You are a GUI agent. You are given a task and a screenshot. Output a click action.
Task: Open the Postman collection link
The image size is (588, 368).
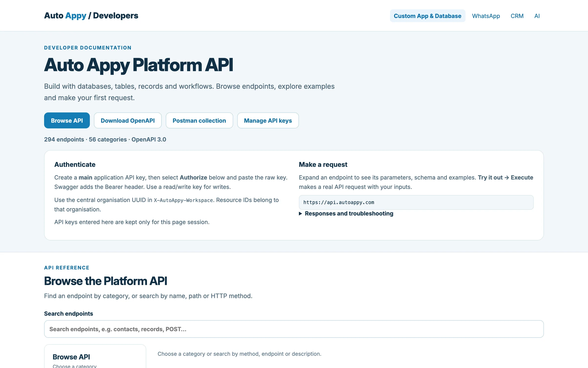199,120
